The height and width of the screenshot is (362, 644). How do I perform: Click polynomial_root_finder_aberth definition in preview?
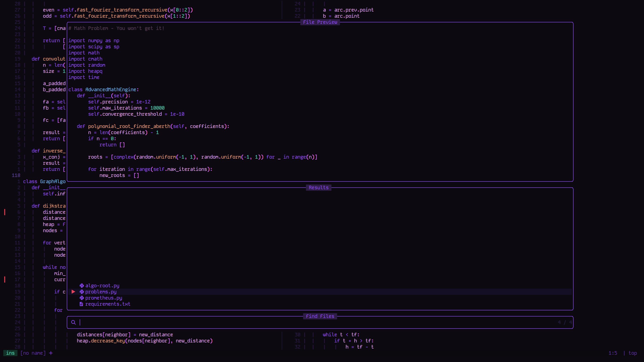pyautogui.click(x=153, y=126)
